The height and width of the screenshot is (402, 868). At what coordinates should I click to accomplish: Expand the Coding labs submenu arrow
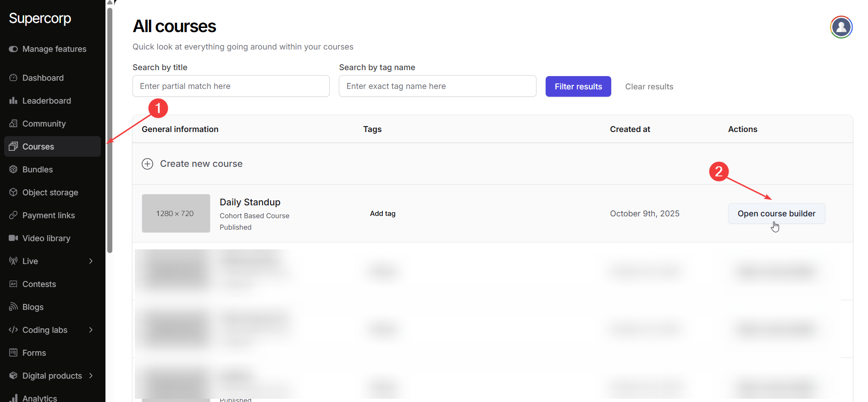[91, 330]
